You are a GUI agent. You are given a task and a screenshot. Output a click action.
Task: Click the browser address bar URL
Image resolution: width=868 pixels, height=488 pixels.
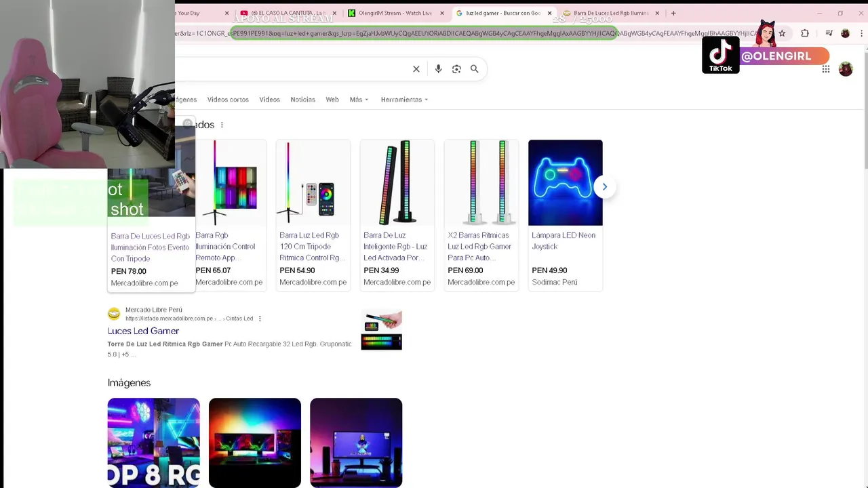click(x=468, y=33)
